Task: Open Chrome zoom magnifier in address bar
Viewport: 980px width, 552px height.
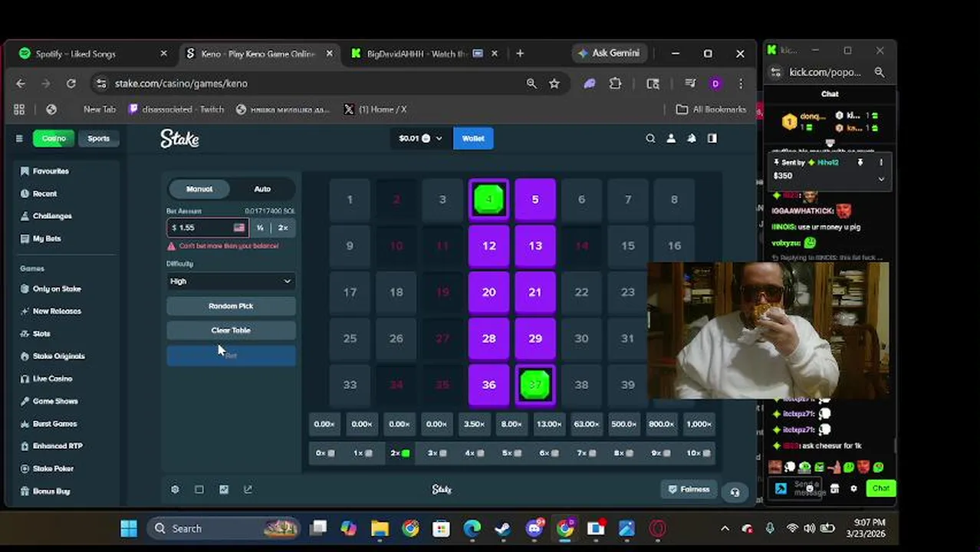Action: (x=531, y=84)
